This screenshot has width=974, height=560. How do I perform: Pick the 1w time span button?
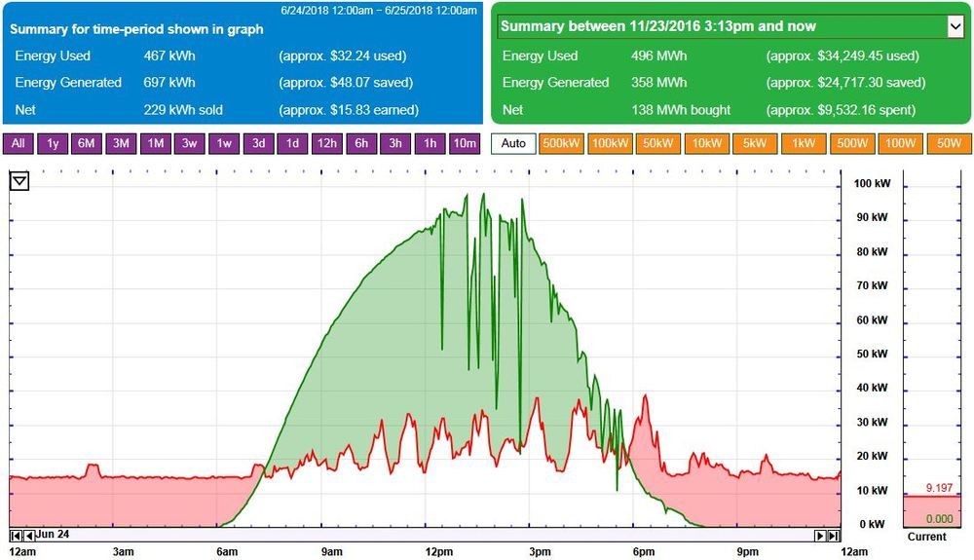pos(223,144)
